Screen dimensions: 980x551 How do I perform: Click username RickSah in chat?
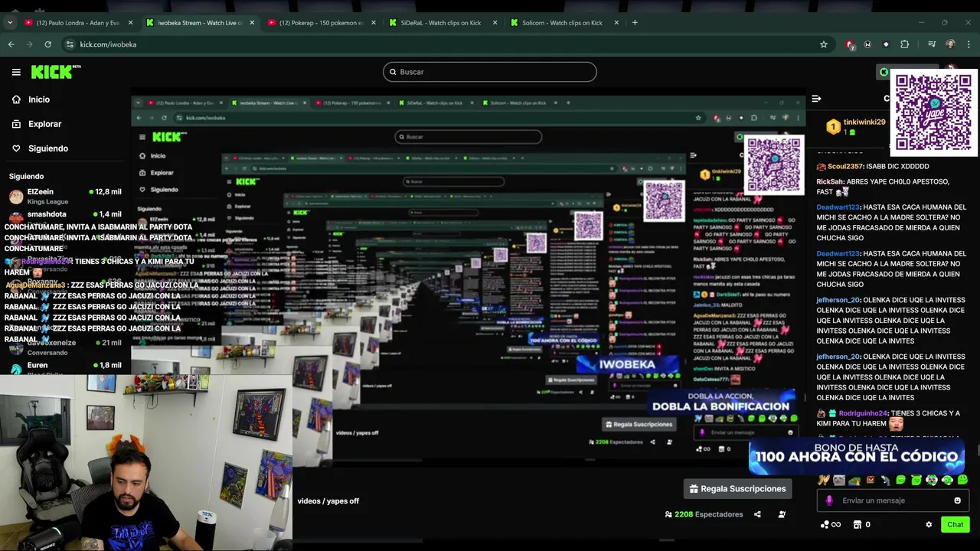pos(829,182)
